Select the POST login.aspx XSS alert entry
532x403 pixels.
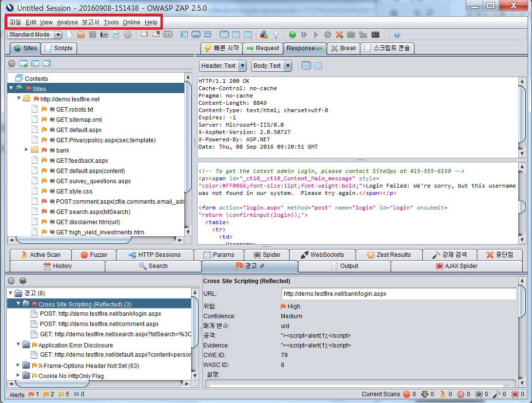(x=103, y=313)
